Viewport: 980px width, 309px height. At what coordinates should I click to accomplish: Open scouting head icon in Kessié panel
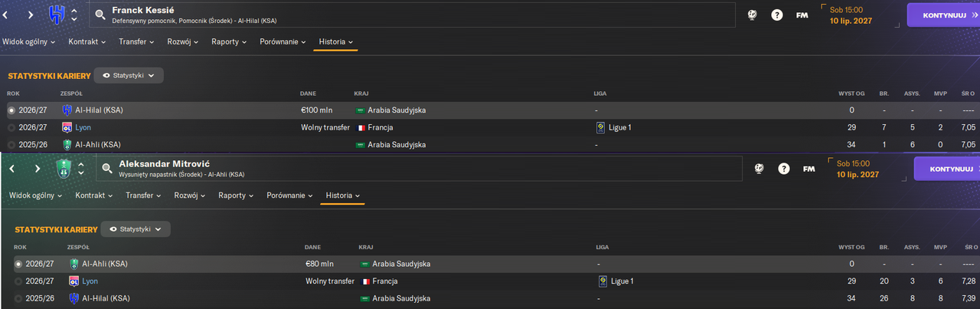tap(753, 15)
